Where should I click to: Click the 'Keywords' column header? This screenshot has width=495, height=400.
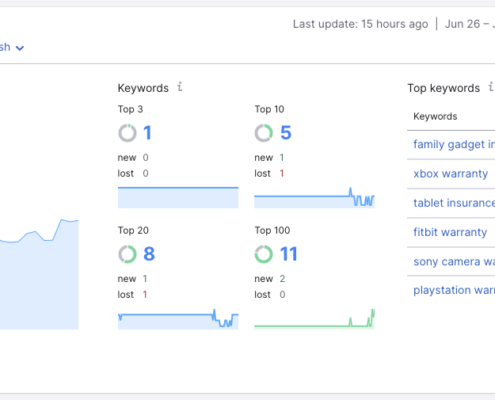(435, 116)
